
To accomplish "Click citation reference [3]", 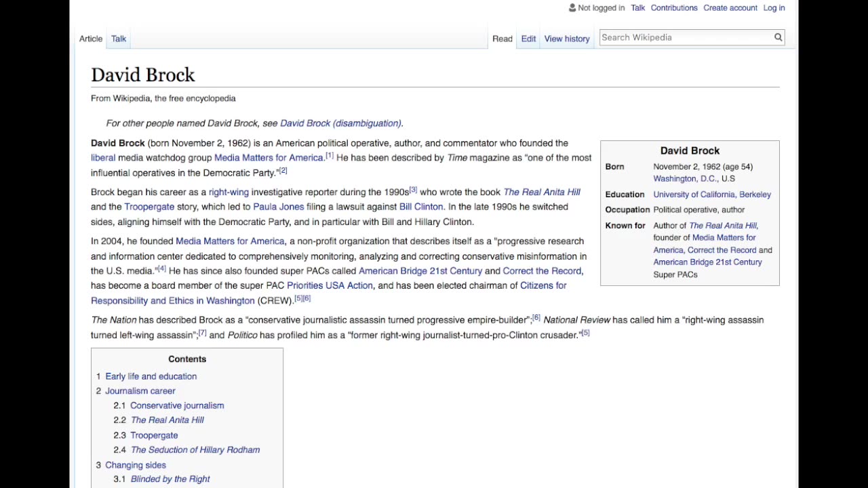I will 413,190.
